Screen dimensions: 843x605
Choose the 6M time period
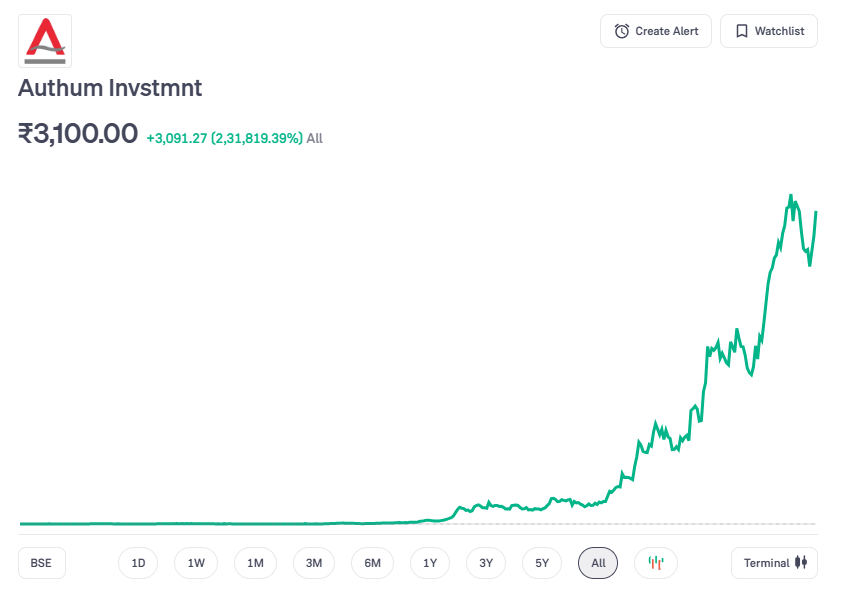(x=372, y=563)
